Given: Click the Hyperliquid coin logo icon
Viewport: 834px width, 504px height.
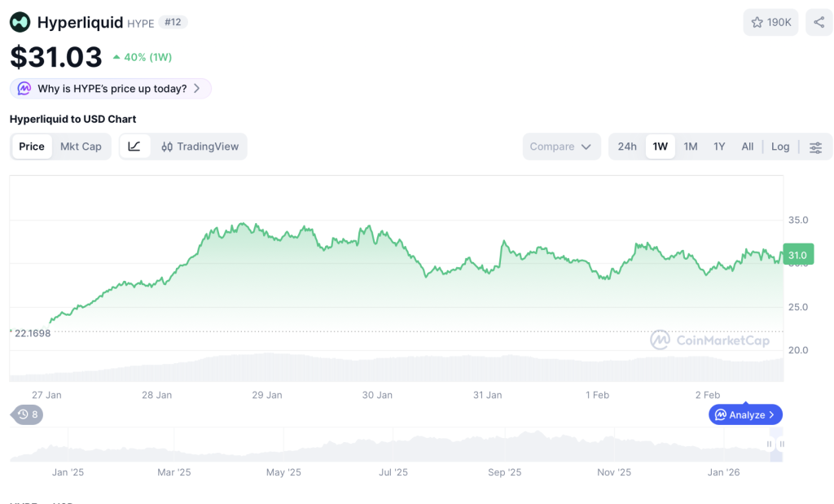Looking at the screenshot, I should pyautogui.click(x=20, y=23).
